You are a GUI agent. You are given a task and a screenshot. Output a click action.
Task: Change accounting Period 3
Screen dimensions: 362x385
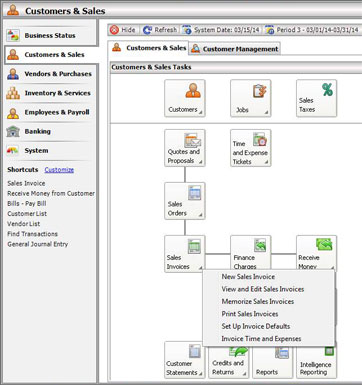coord(312,30)
